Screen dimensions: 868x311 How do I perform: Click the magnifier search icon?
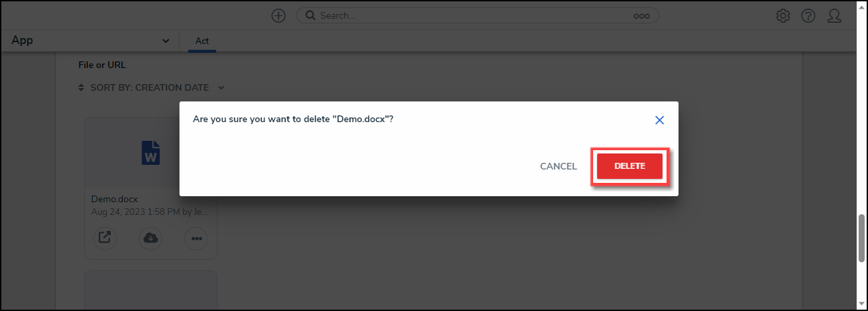point(310,15)
